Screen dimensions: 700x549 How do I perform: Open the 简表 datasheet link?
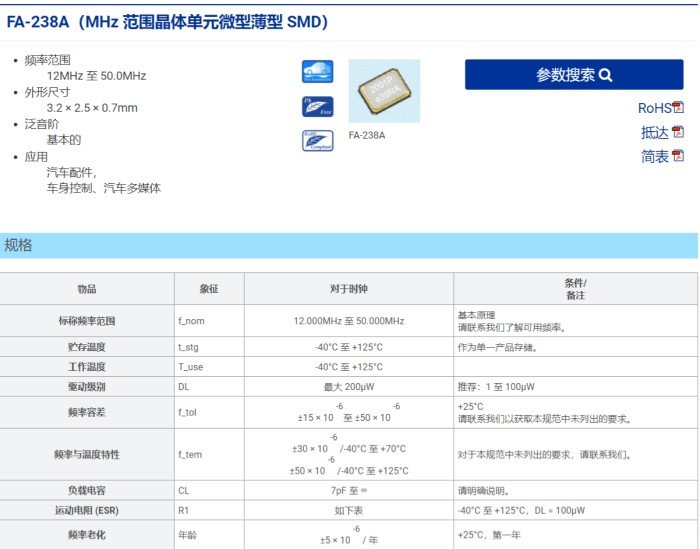coord(654,156)
